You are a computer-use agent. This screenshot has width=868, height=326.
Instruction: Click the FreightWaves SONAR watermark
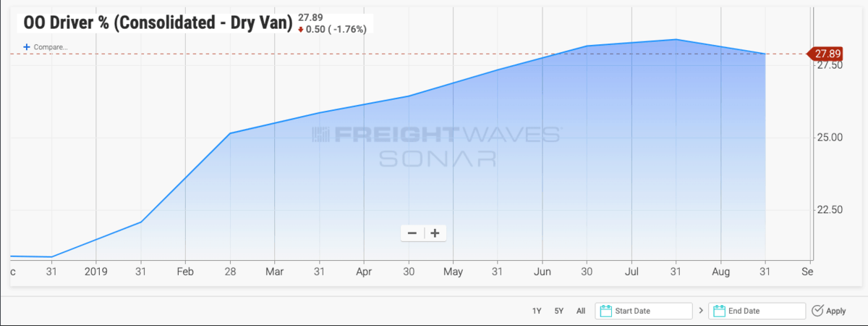436,146
